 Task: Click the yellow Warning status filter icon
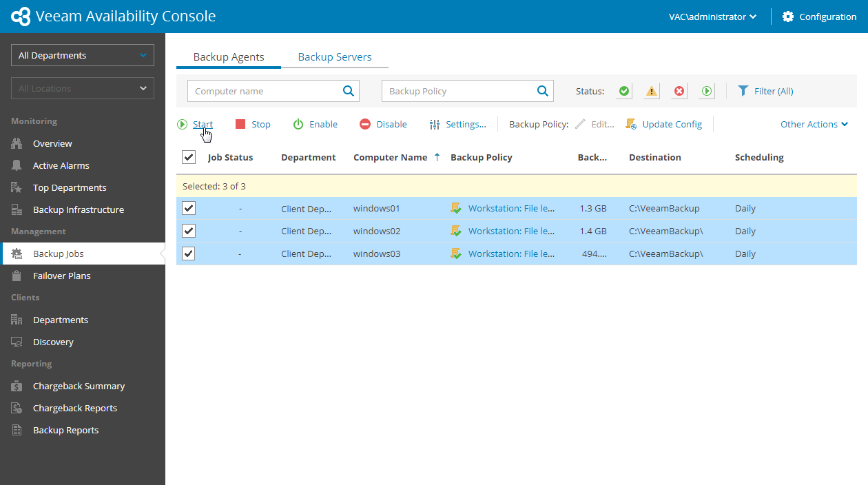[652, 91]
